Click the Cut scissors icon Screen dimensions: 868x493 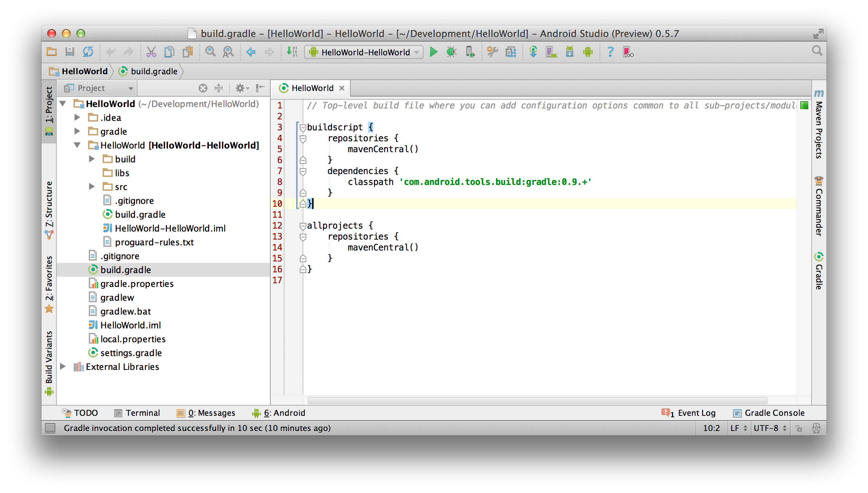pyautogui.click(x=151, y=52)
